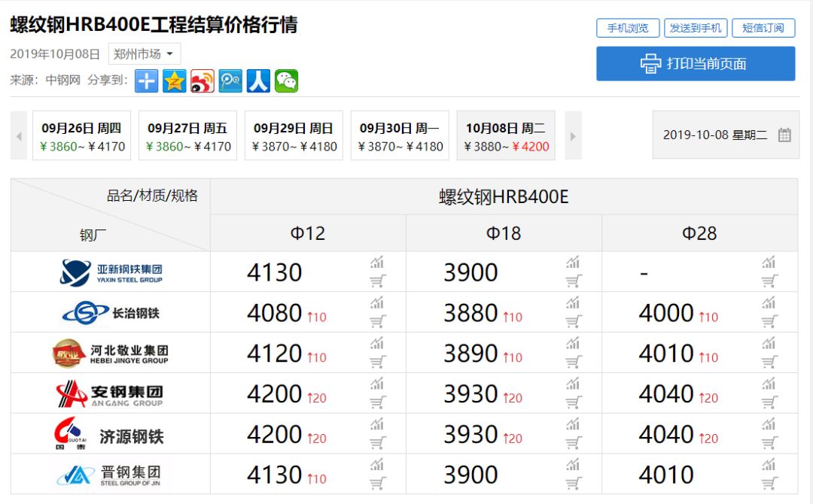Go to next dates arrow

(x=573, y=135)
